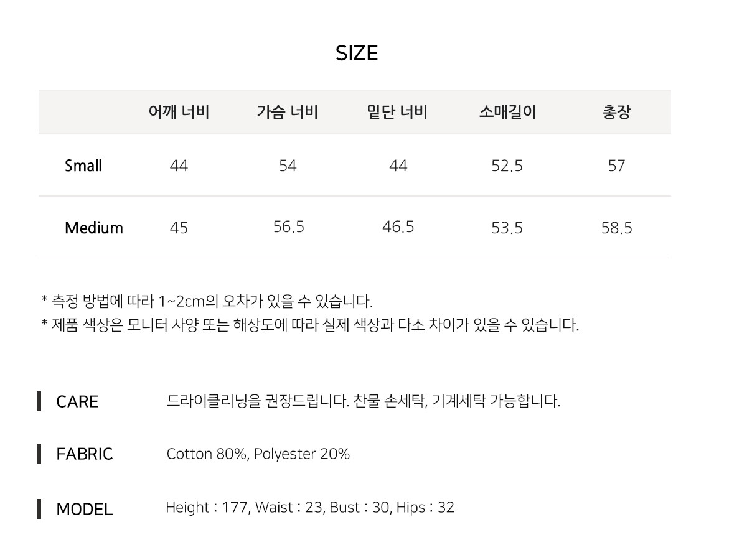Click the Medium size row label
Screen dimensions: 747x560
[x=94, y=228]
